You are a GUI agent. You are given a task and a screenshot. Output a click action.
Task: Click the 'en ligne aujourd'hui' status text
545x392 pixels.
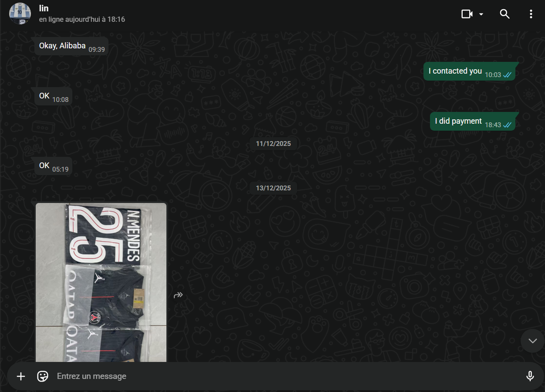(82, 20)
